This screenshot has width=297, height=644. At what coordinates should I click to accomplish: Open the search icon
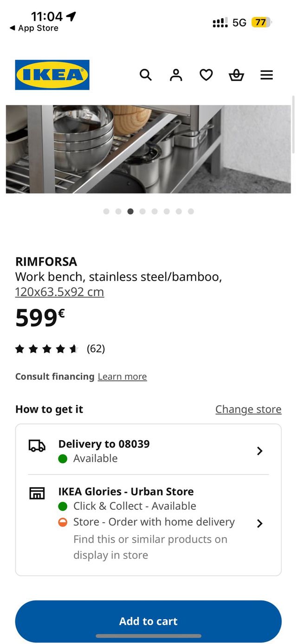(146, 75)
